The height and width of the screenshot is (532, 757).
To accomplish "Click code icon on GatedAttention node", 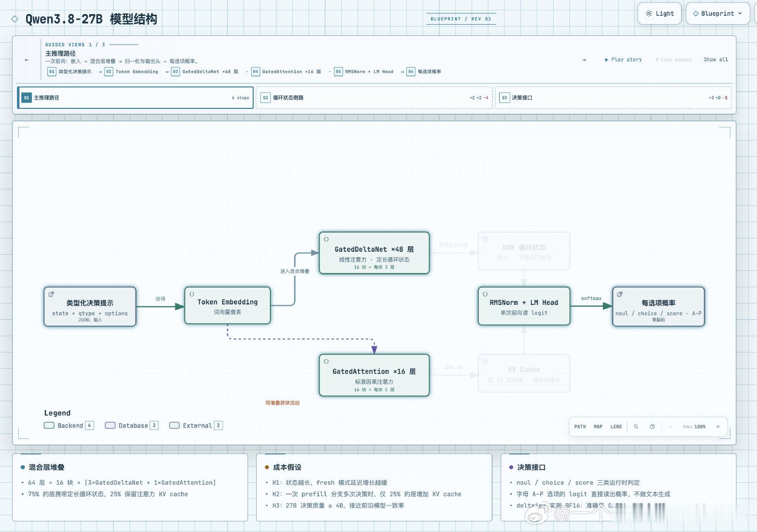I will tap(326, 361).
